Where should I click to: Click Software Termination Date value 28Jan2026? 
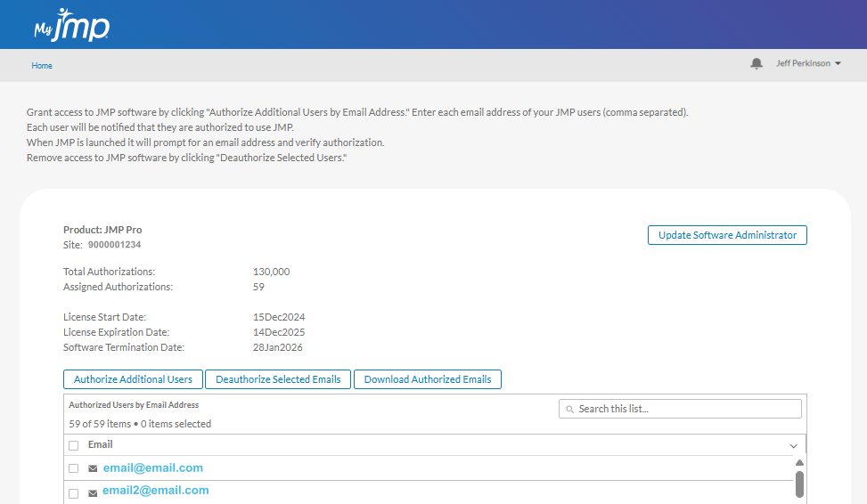click(278, 347)
